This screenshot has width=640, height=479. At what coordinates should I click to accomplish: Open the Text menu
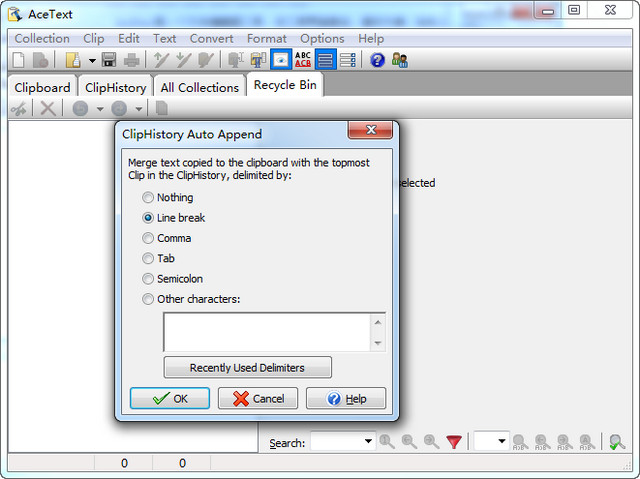pos(164,39)
